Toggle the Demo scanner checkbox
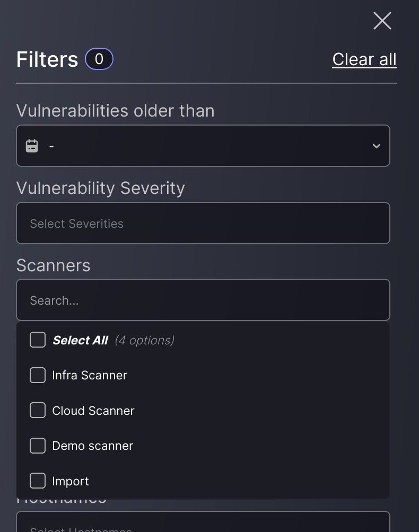Image resolution: width=419 pixels, height=532 pixels. [x=38, y=446]
